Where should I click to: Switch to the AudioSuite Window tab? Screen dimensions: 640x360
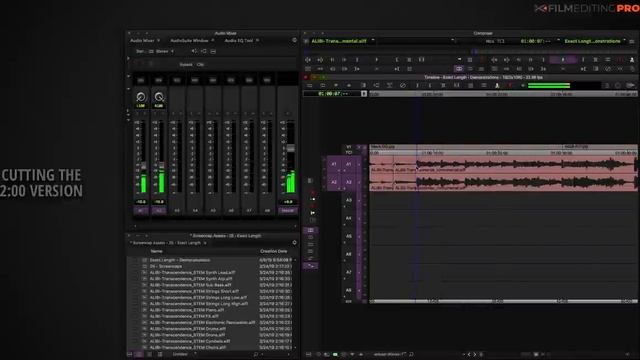click(189, 40)
